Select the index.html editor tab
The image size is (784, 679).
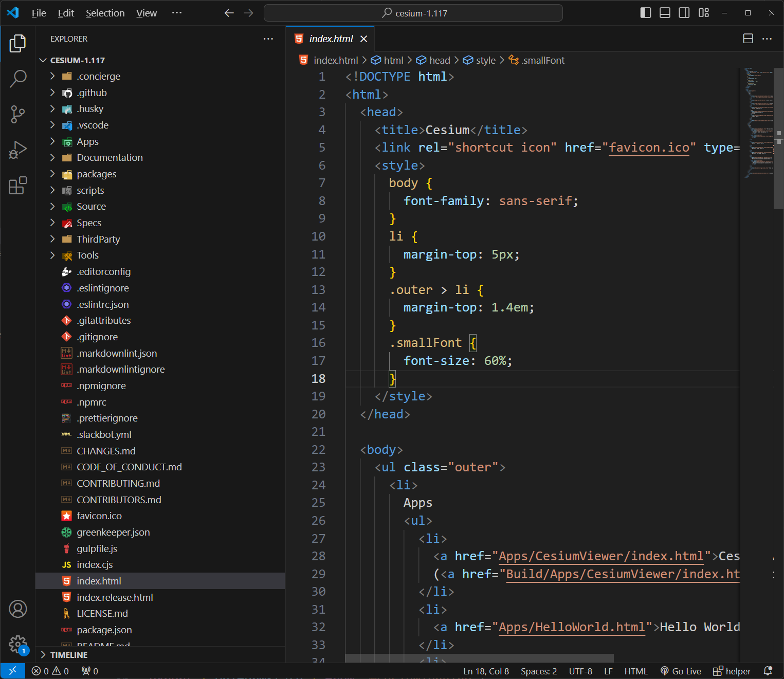pyautogui.click(x=330, y=39)
